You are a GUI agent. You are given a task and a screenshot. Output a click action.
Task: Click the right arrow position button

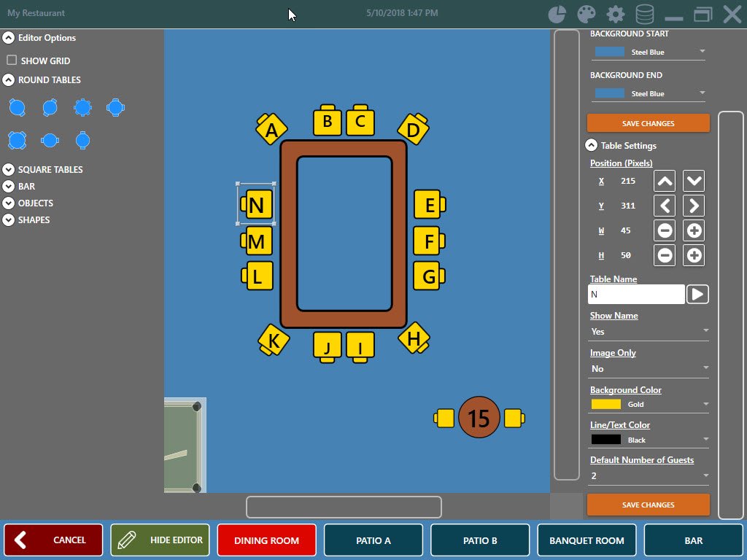coord(694,206)
